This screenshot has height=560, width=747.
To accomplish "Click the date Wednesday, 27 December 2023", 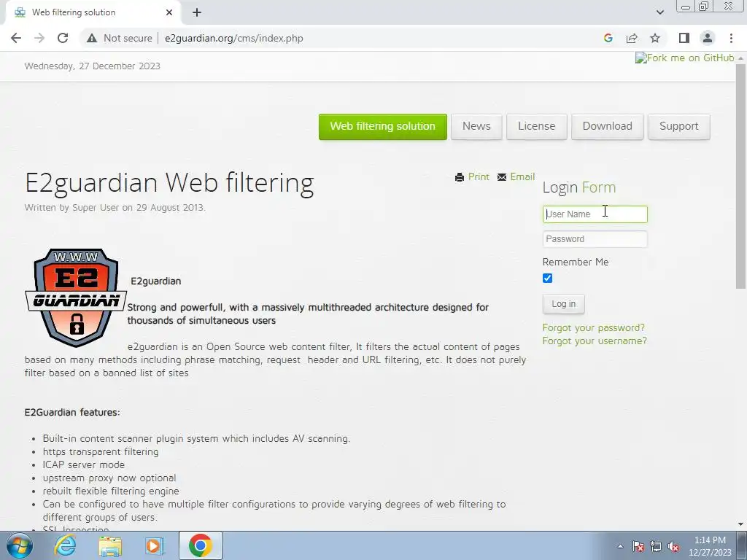I will (93, 66).
